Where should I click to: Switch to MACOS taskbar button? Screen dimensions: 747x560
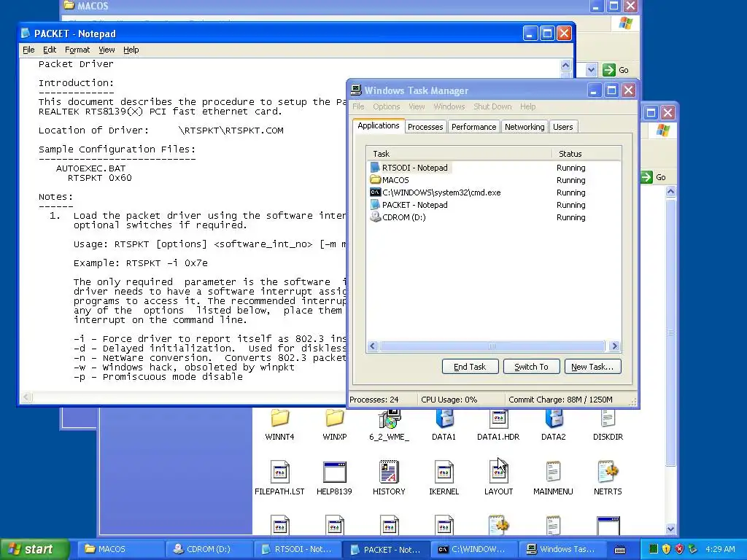(120, 549)
